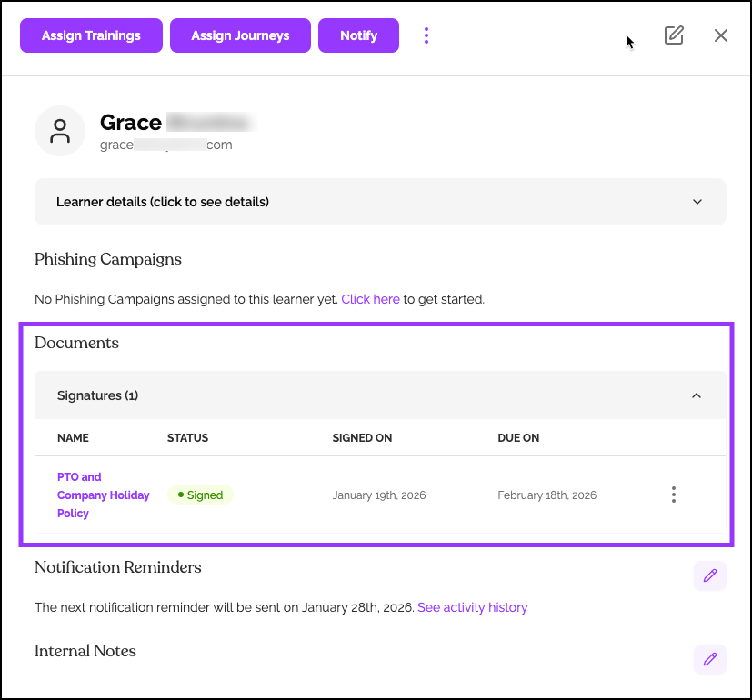Screen dimensions: 752x700
Task: Close the learner panel with X icon
Action: pos(721,35)
